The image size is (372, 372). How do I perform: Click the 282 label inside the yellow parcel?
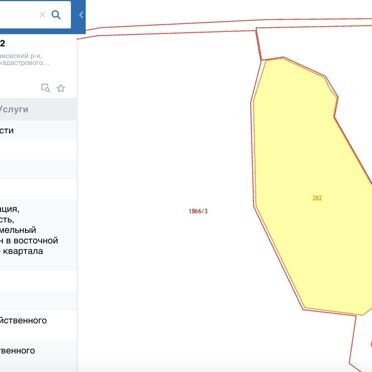[x=317, y=198]
